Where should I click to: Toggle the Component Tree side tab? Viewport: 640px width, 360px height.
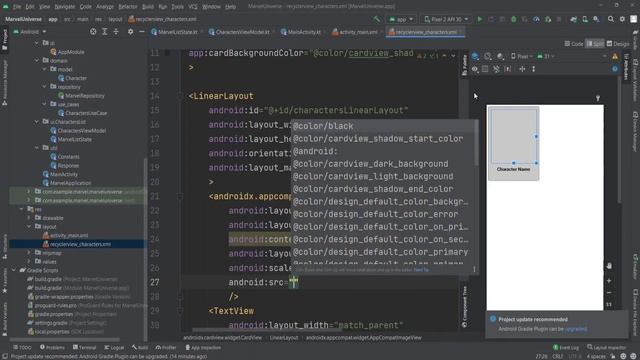coord(464,307)
